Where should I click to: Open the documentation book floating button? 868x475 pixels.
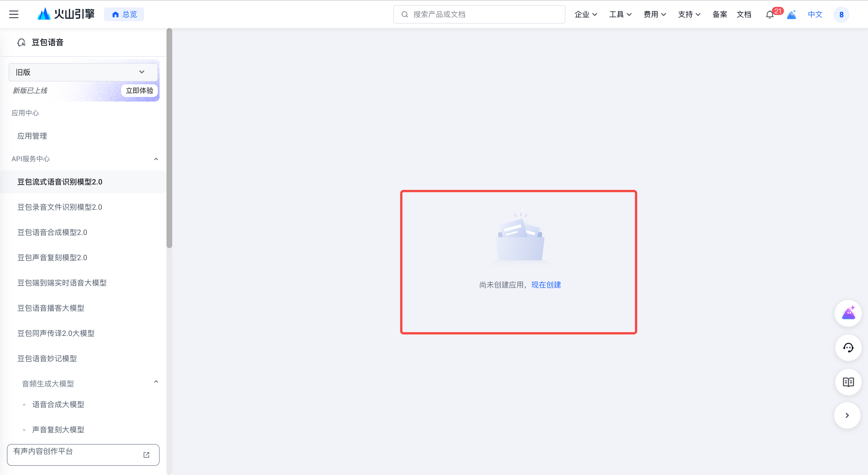(848, 382)
